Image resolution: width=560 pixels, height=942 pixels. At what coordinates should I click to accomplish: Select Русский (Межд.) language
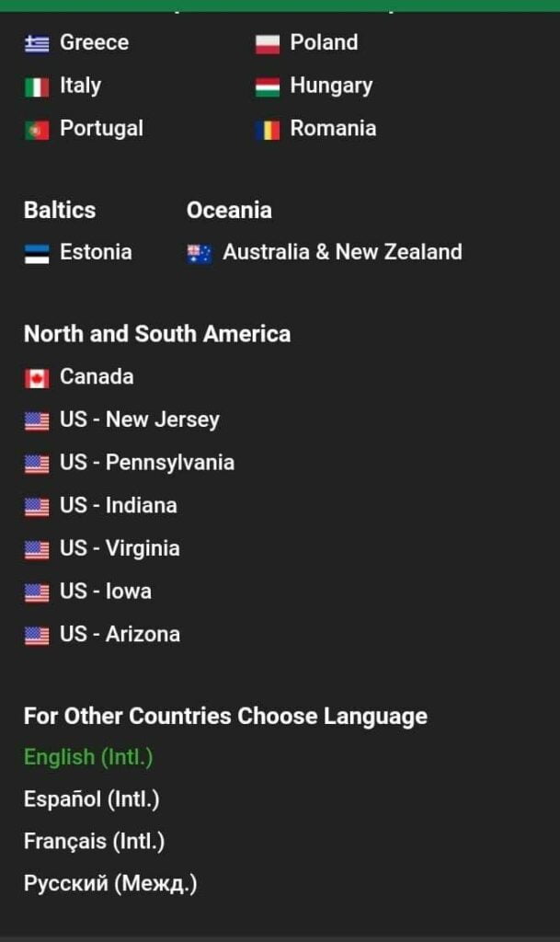pyautogui.click(x=110, y=884)
